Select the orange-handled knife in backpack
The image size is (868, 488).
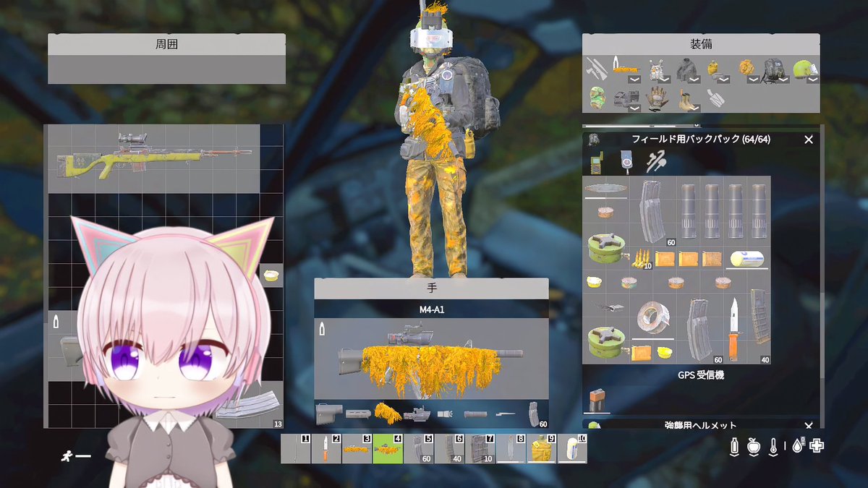(x=733, y=329)
